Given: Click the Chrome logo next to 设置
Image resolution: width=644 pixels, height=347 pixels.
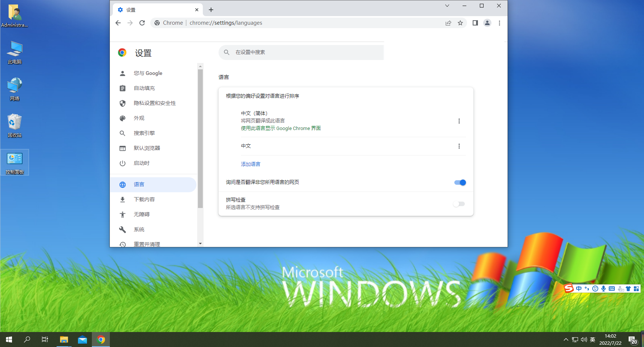Looking at the screenshot, I should (x=122, y=52).
